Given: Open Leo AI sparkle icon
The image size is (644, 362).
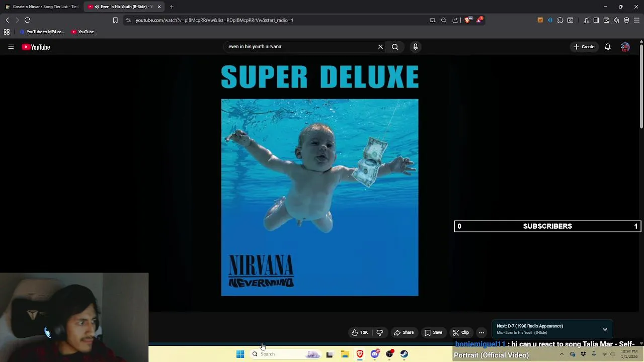Looking at the screenshot, I should [616, 20].
